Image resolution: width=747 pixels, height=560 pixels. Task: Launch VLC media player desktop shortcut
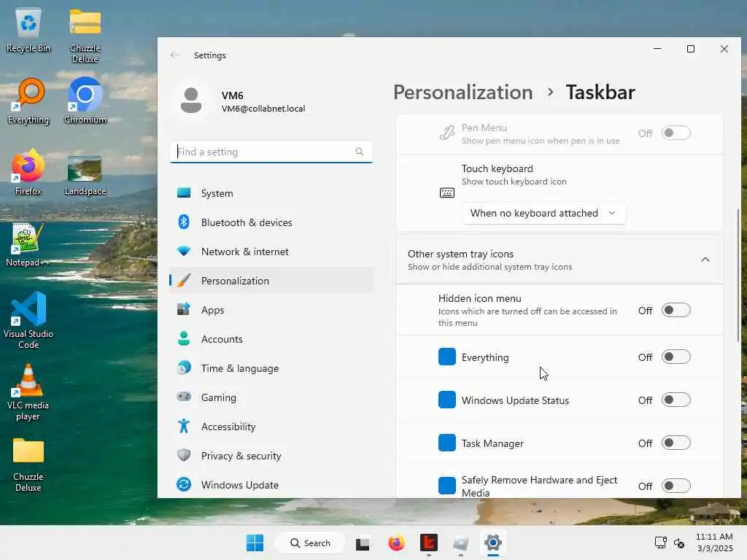pyautogui.click(x=28, y=392)
